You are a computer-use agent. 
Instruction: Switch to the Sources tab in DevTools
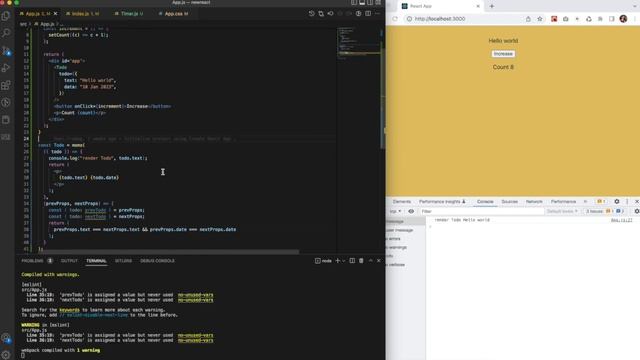click(x=509, y=202)
